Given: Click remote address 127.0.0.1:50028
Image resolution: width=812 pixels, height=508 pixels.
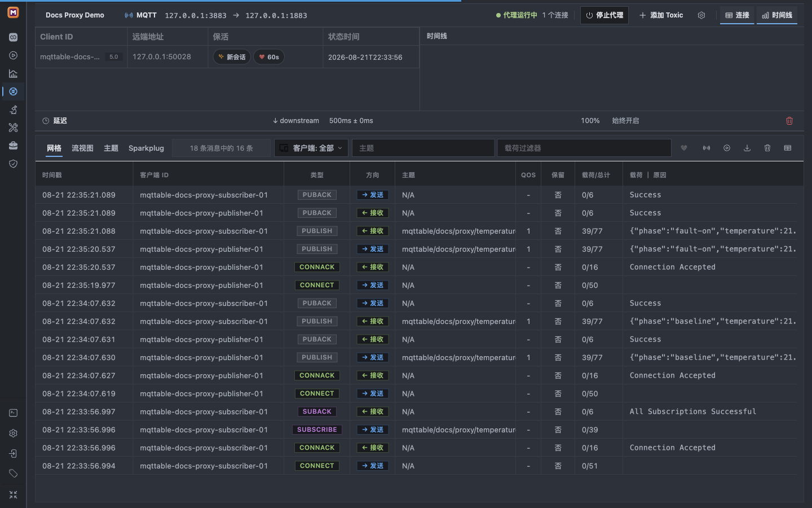Looking at the screenshot, I should 162,57.
